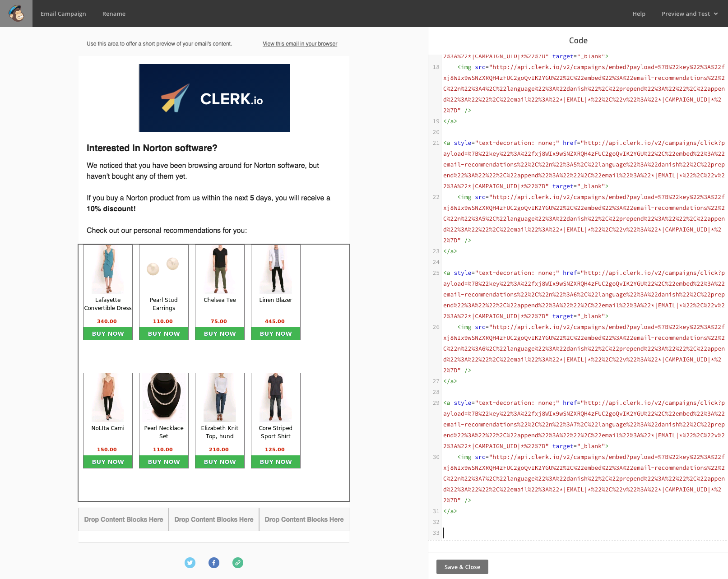Click Buy Now under Pearl Stud Earrings
The image size is (728, 579).
164,334
